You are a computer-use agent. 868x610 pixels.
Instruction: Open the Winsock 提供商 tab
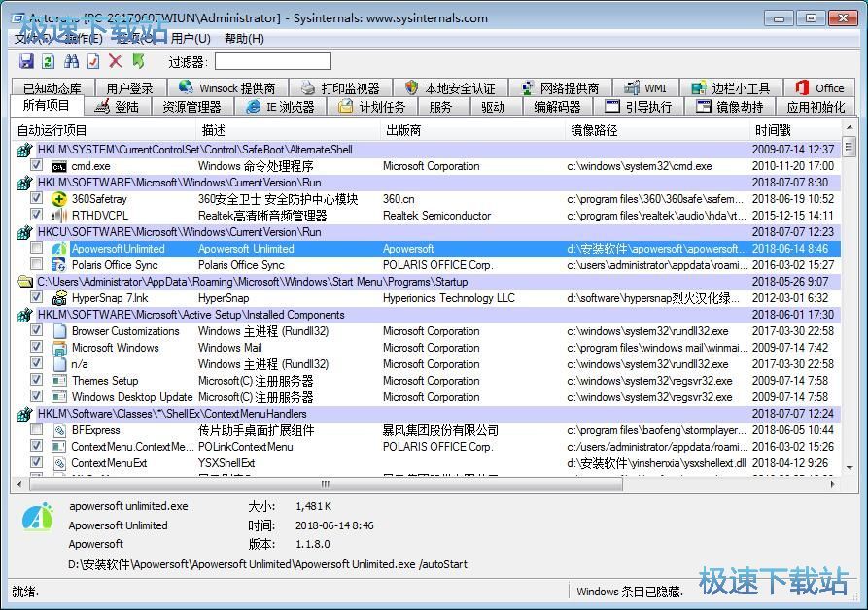point(227,88)
